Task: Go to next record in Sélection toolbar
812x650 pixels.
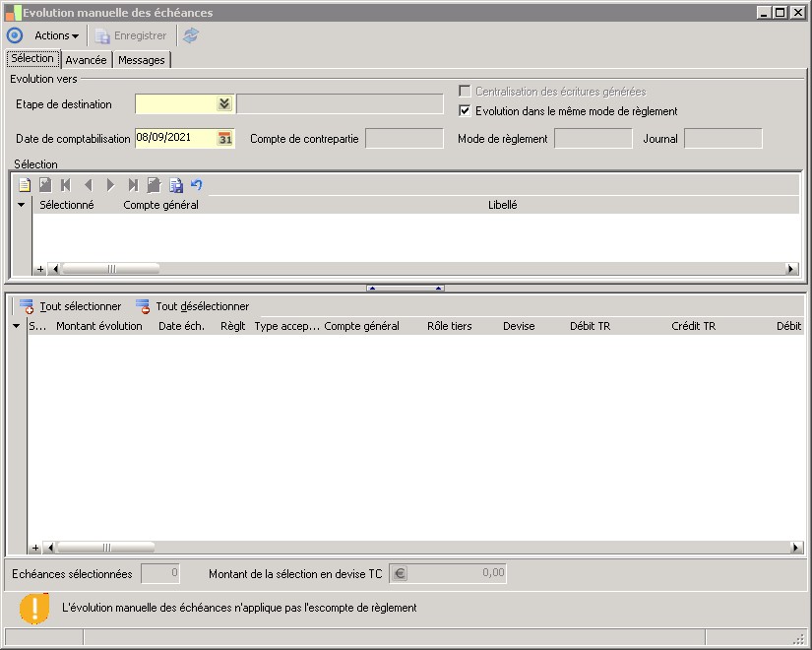Action: coord(110,184)
